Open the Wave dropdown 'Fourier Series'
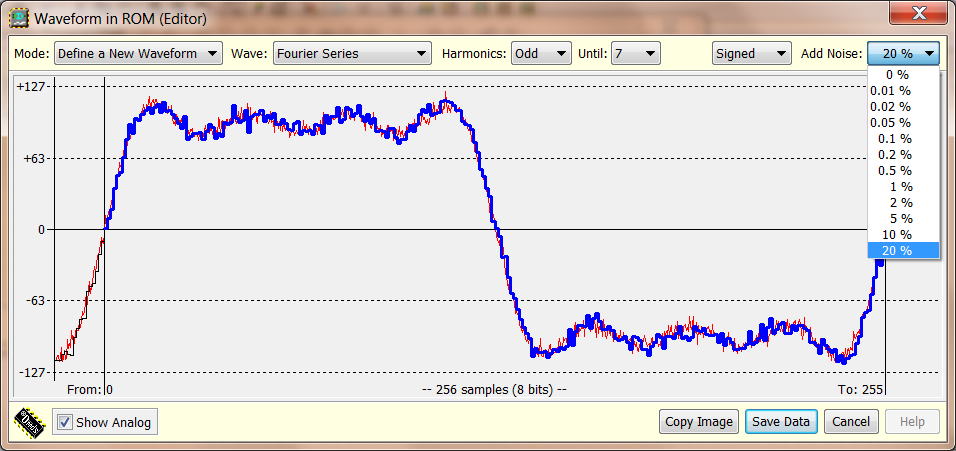This screenshot has height=451, width=956. click(x=352, y=54)
